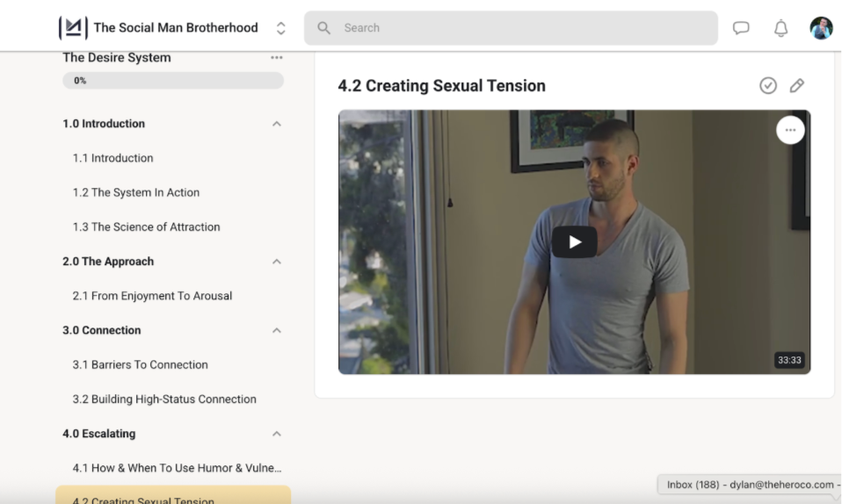Collapse the 1.0 Introduction section
This screenshot has height=504, width=842.
(x=277, y=124)
